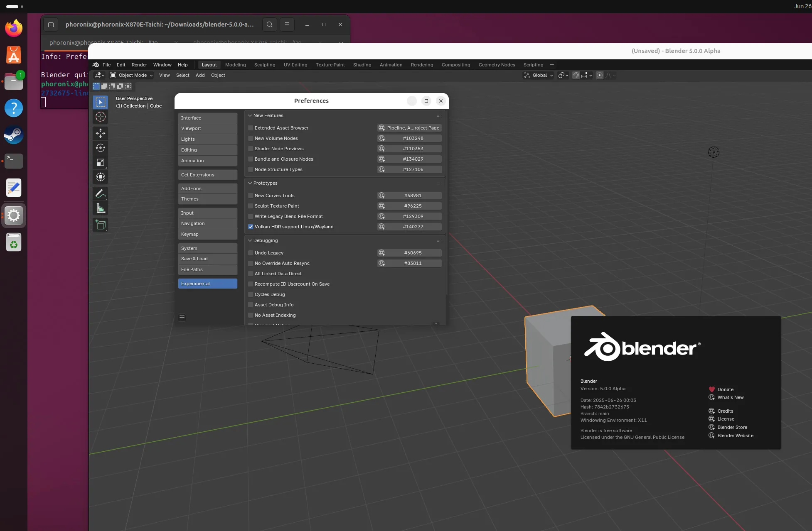Disable Vulkan HDR support Linux/Wayland checkbox
The image size is (812, 531).
coord(251,227)
